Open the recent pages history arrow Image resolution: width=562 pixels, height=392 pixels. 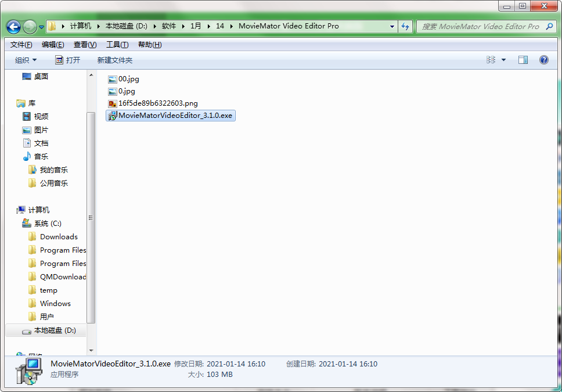tap(42, 27)
